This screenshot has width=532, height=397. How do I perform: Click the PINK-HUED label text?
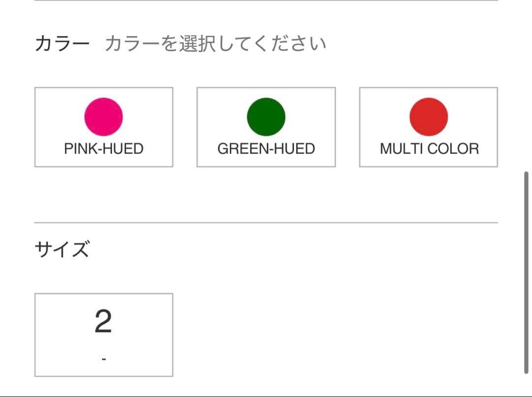pyautogui.click(x=103, y=148)
